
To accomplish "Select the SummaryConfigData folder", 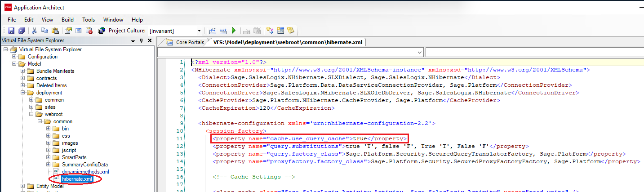I will [84, 165].
